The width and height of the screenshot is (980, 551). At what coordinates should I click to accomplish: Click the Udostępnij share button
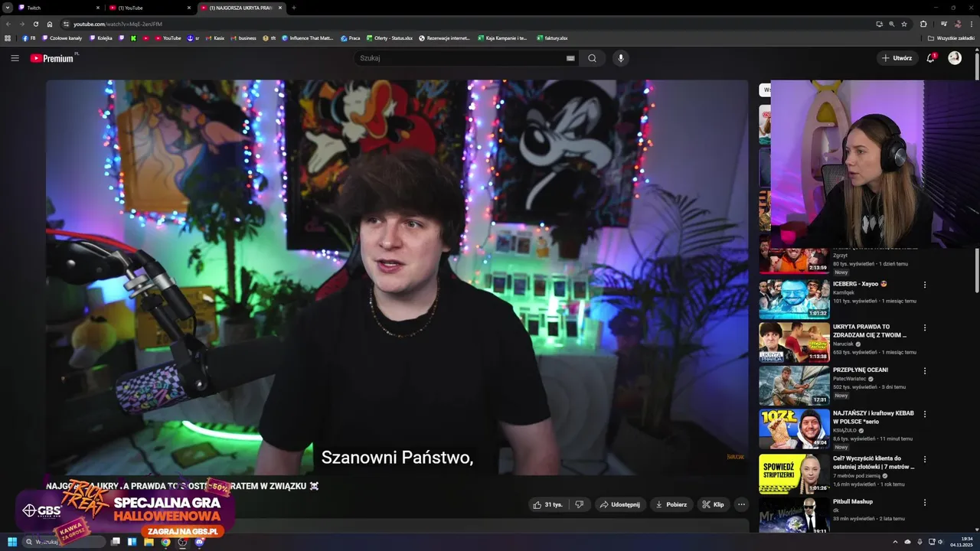coord(619,504)
